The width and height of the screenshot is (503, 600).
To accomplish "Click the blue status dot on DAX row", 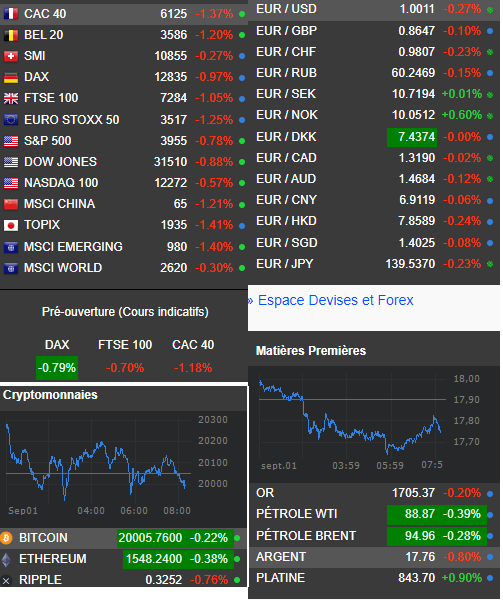I will pos(242,78).
